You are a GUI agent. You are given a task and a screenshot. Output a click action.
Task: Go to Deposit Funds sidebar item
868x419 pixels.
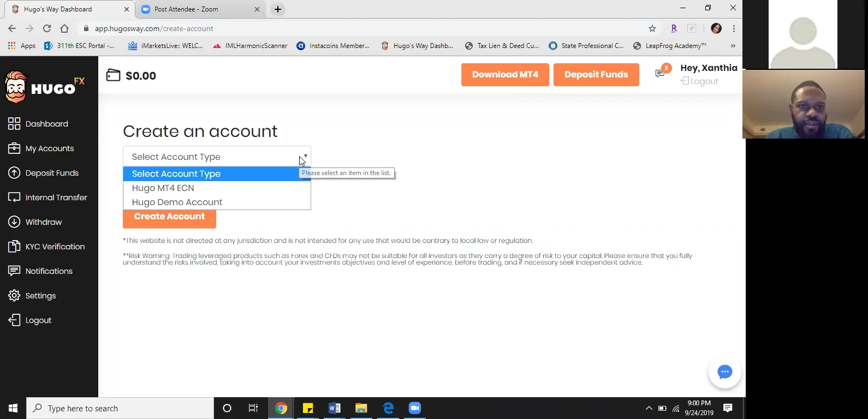(x=44, y=173)
